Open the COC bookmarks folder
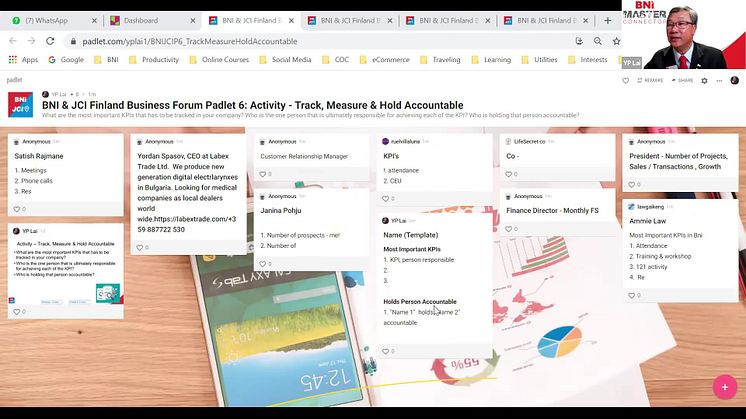Screen dimensions: 746x419 pyautogui.click(x=335, y=59)
